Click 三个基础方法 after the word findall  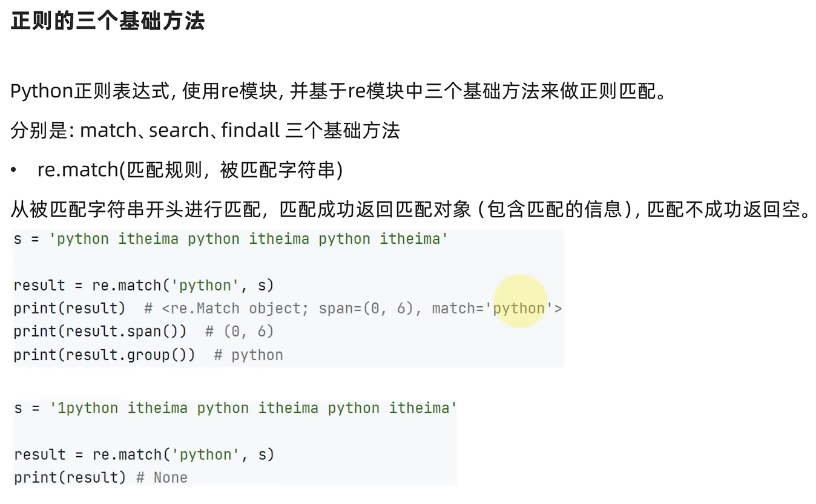pos(343,130)
